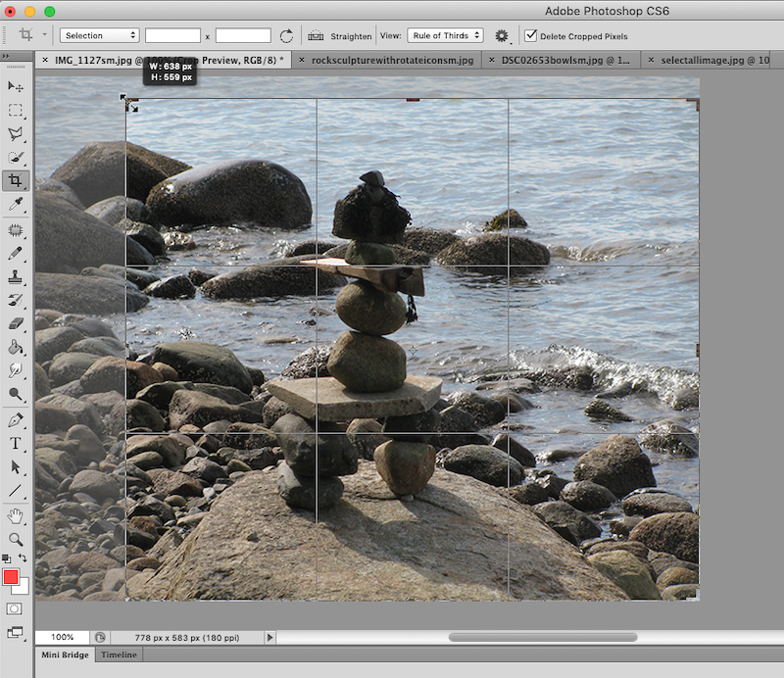This screenshot has width=784, height=678.
Task: Select the Patch healing tool
Action: (16, 230)
